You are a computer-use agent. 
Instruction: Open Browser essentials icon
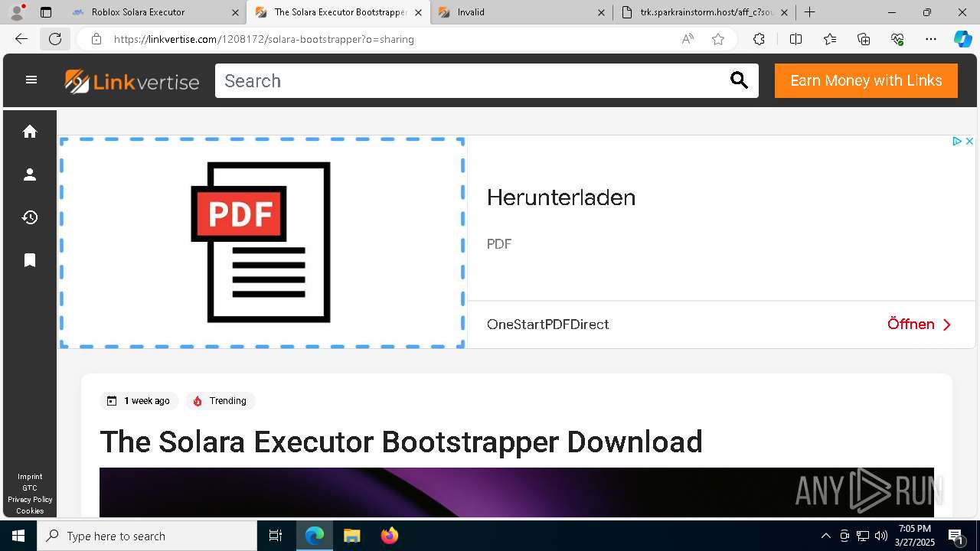(x=897, y=39)
